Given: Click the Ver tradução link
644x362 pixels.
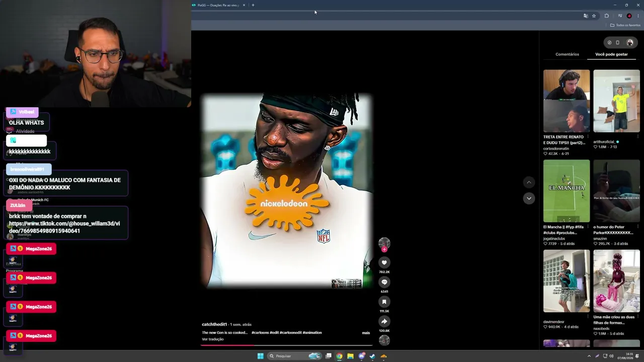Looking at the screenshot, I should 213,339.
